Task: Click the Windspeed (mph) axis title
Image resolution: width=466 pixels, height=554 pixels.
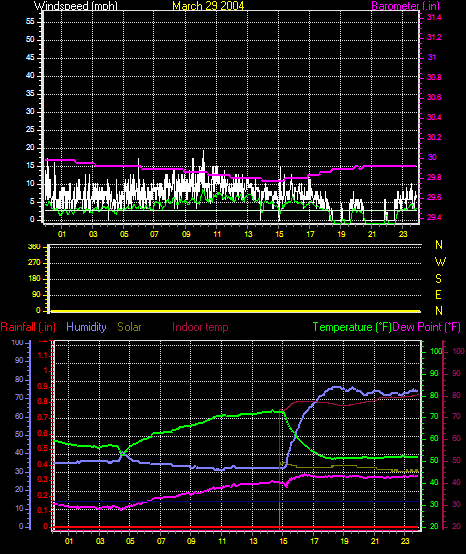Action: 76,5
